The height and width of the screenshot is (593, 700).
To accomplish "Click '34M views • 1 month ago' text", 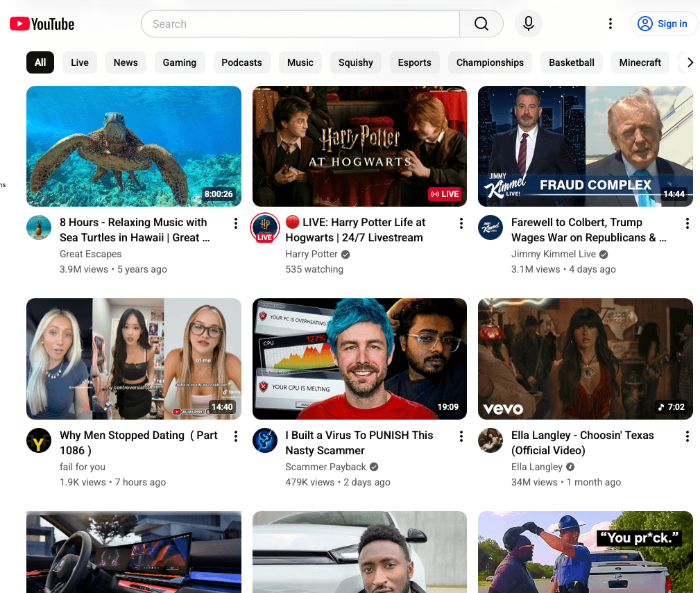I will 565,482.
